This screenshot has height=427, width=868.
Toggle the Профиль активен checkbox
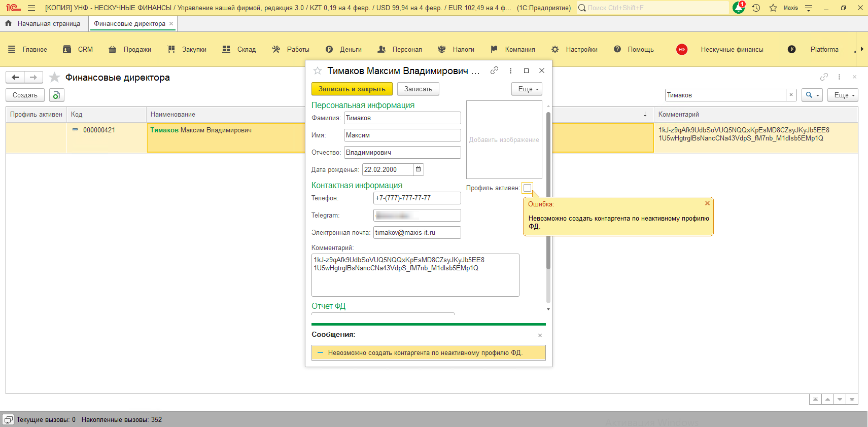tap(527, 188)
